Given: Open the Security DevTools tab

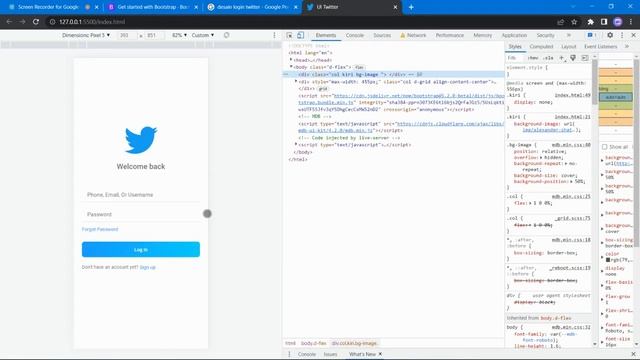Looking at the screenshot, I should pyautogui.click(x=545, y=36).
